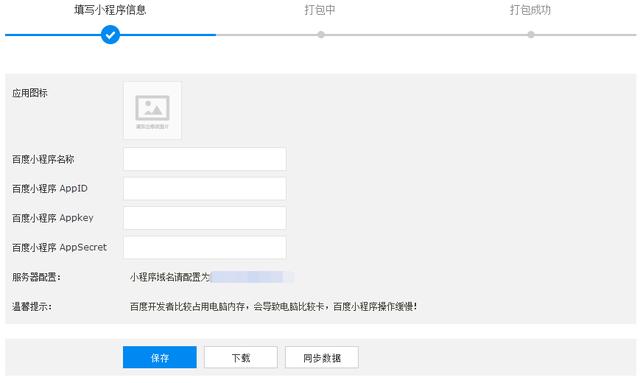Select the 打包中 step marker dot
640x383 pixels.
(x=321, y=35)
